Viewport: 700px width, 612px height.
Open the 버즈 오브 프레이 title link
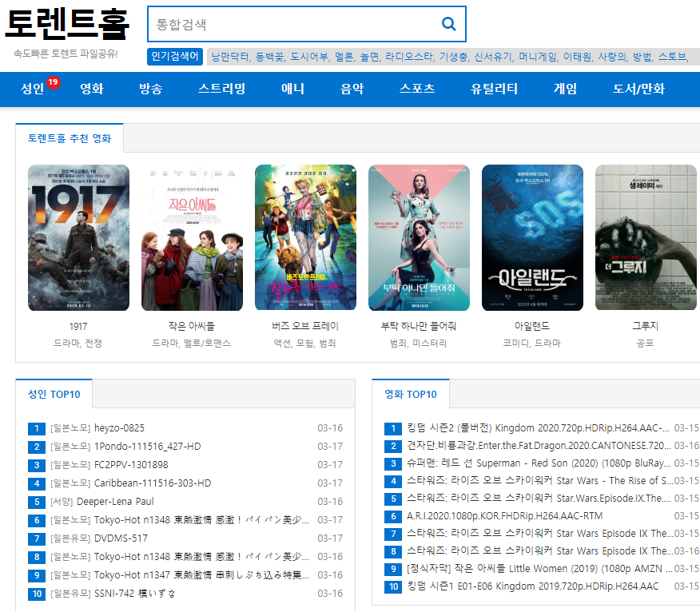(305, 326)
